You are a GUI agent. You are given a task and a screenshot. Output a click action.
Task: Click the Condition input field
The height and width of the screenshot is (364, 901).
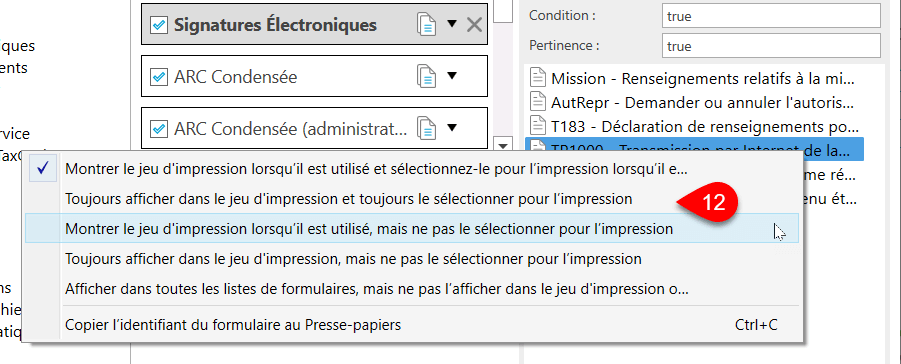point(771,16)
